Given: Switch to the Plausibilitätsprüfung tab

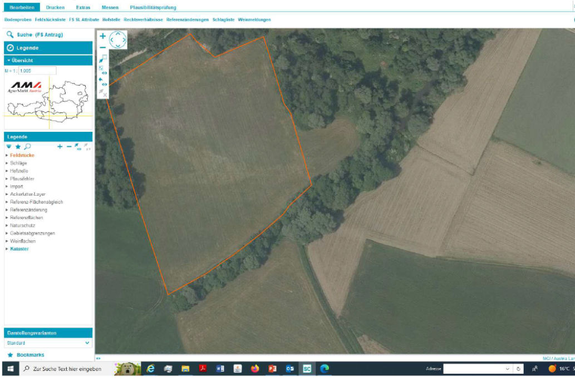Looking at the screenshot, I should (x=153, y=7).
